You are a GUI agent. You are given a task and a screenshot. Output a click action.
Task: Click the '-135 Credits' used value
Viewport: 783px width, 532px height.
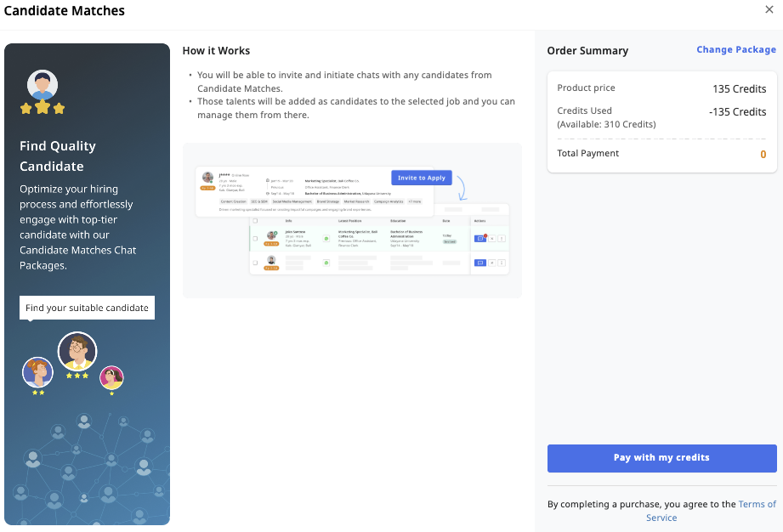click(x=738, y=112)
